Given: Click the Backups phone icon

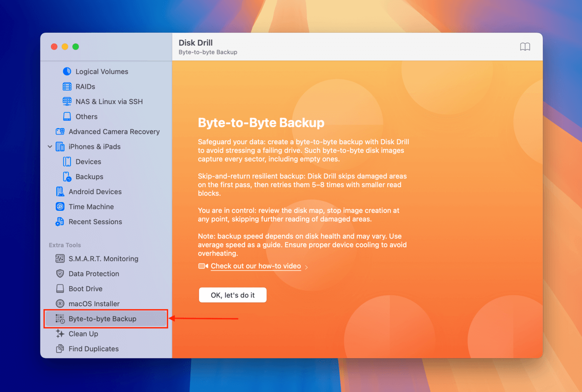Looking at the screenshot, I should (67, 176).
